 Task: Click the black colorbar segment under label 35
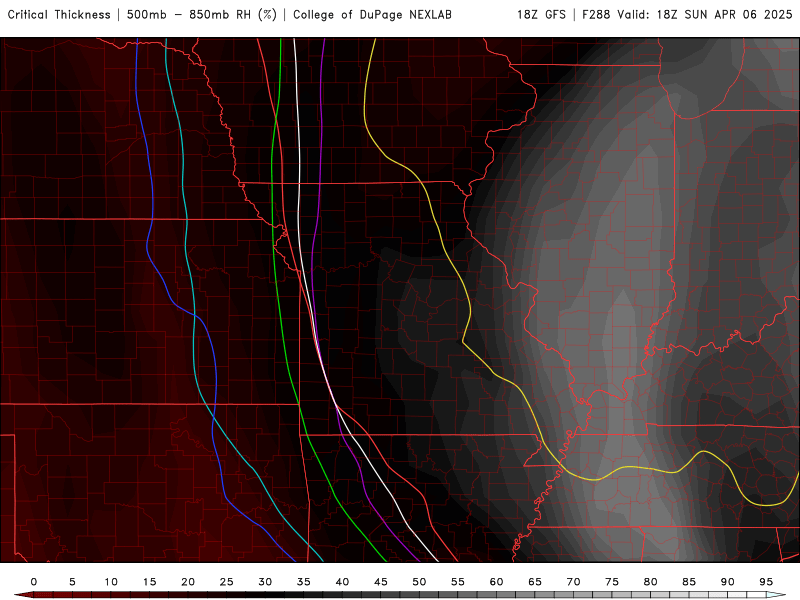point(304,595)
